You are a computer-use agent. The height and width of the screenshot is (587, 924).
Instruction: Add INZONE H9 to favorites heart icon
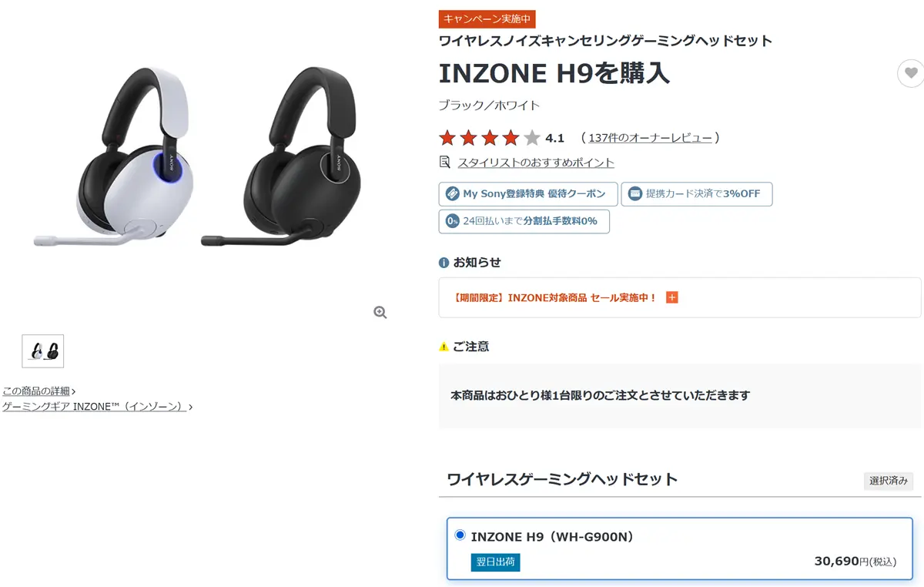[911, 73]
